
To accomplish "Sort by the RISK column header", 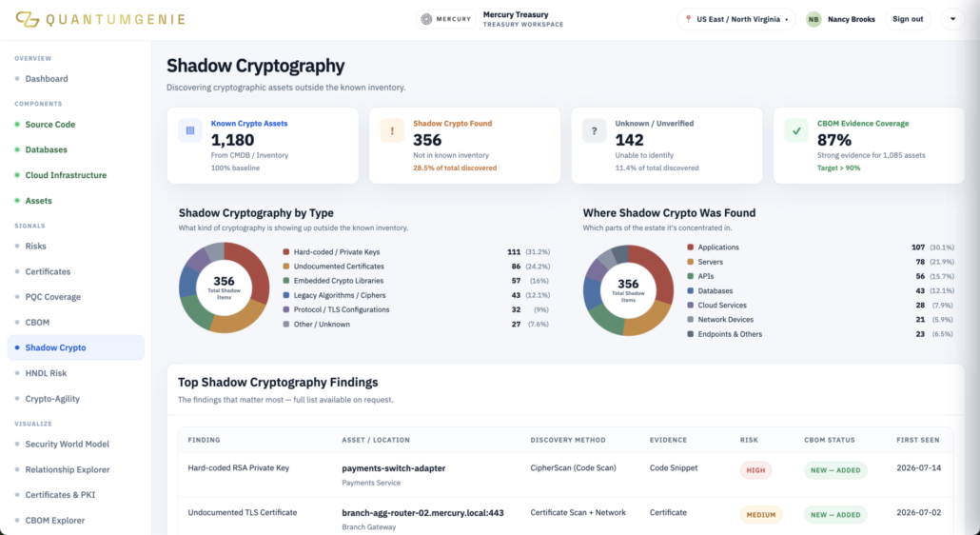I will tap(749, 440).
